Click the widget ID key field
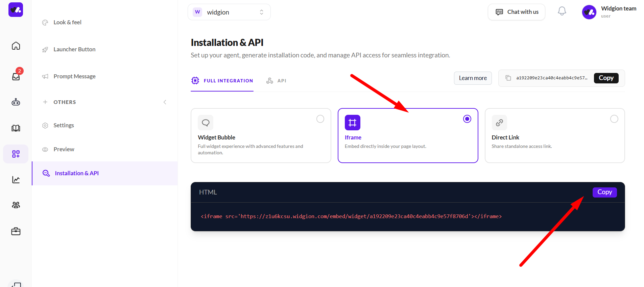The width and height of the screenshot is (644, 287). (551, 78)
